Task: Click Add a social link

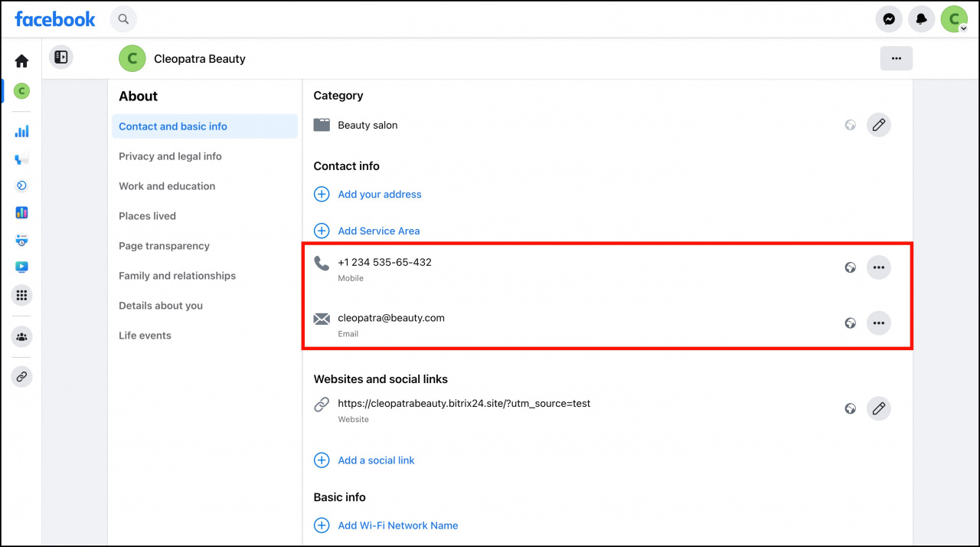Action: click(x=376, y=460)
